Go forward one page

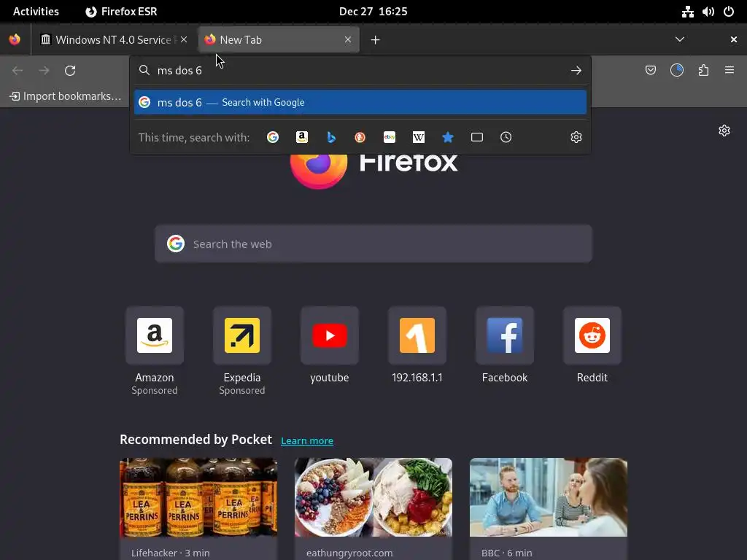pos(44,71)
